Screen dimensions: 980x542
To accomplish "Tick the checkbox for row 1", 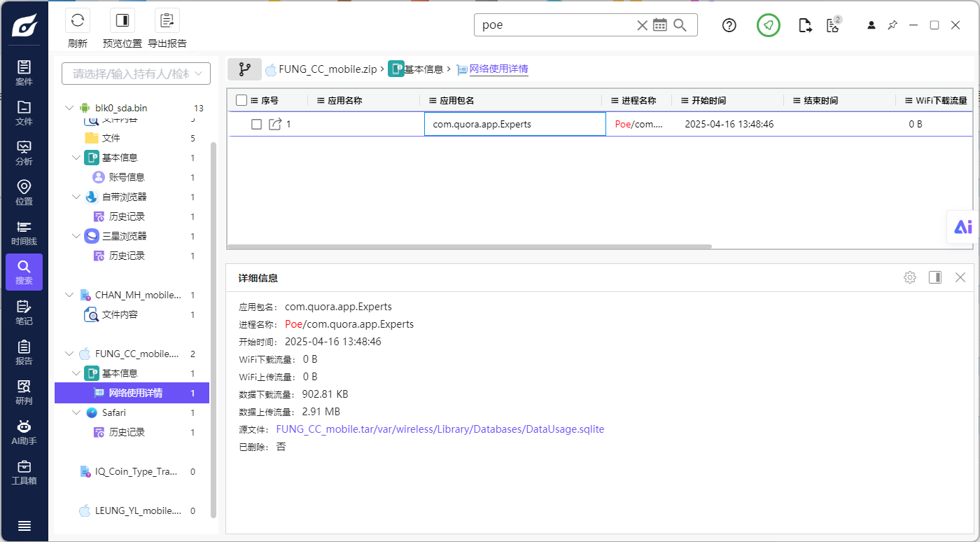I will (x=256, y=124).
